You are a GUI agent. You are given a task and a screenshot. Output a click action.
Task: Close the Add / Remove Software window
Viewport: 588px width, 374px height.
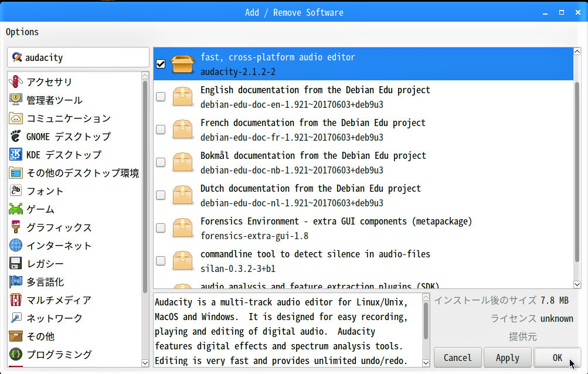pyautogui.click(x=578, y=12)
